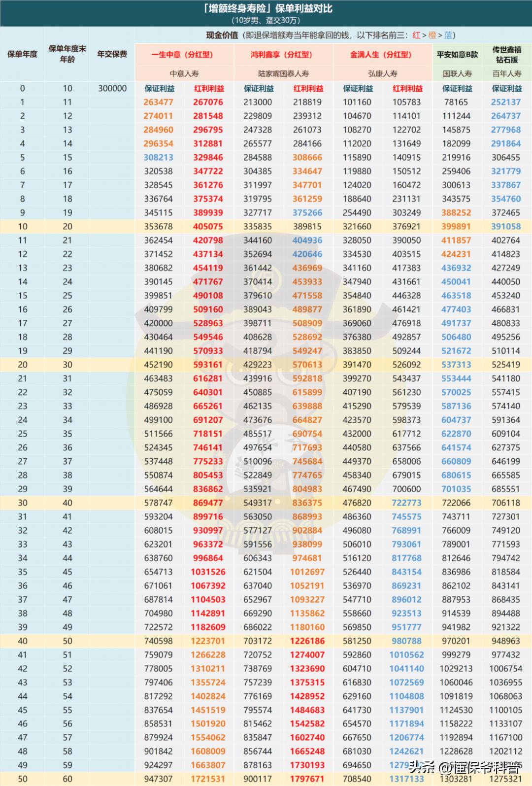
Task: Click the 一生中意（分红型） product header
Action: coord(184,55)
